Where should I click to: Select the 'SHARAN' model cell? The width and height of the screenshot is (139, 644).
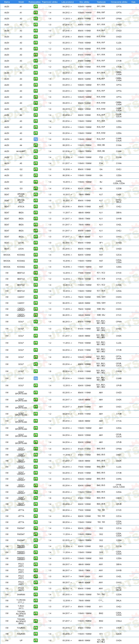21,595
